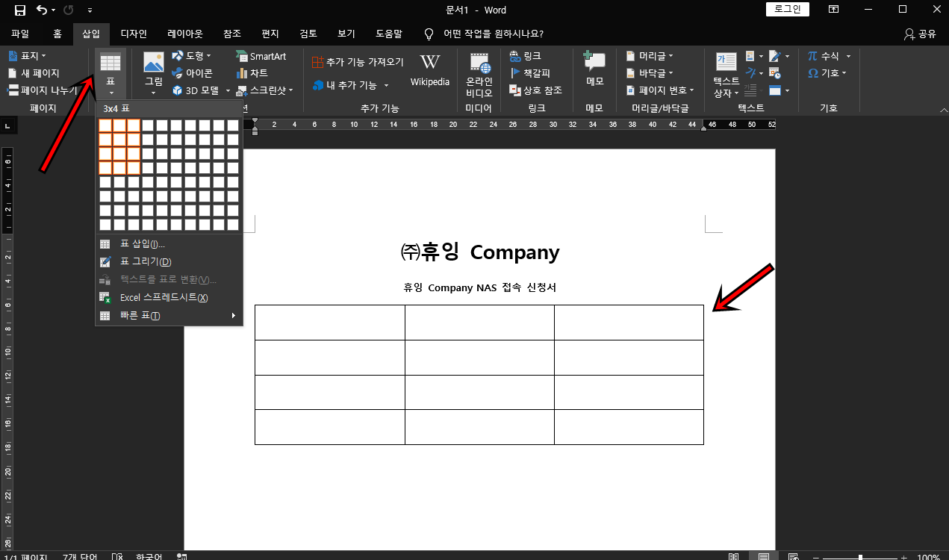This screenshot has width=949, height=560.
Task: Switch to the 레이아웃 tab
Action: pyautogui.click(x=185, y=34)
